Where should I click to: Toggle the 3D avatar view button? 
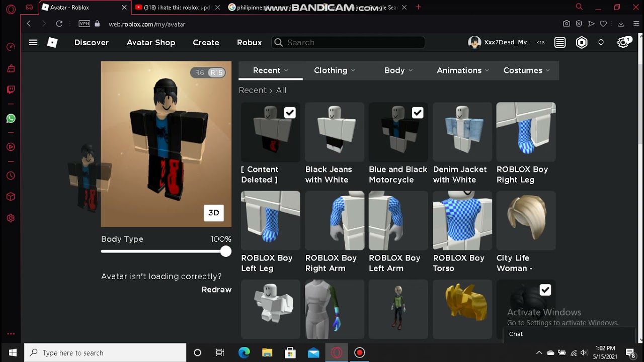click(214, 213)
